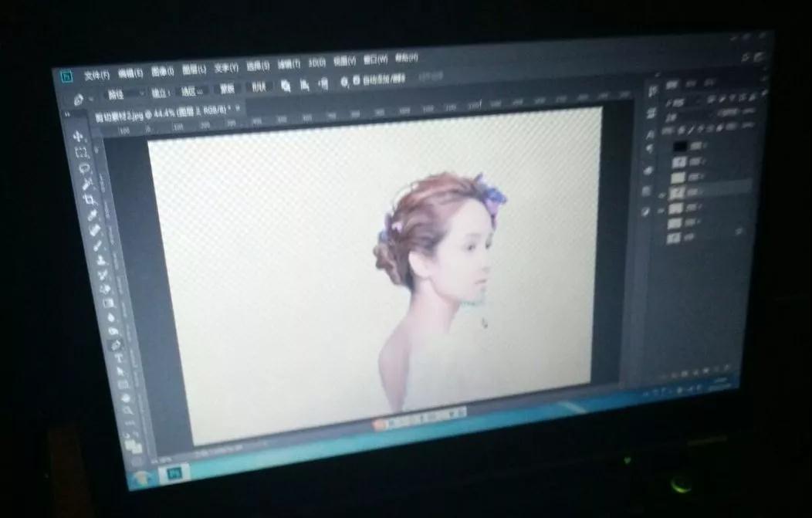
Task: Open the 路径 tool mode dropdown
Action: pyautogui.click(x=123, y=94)
